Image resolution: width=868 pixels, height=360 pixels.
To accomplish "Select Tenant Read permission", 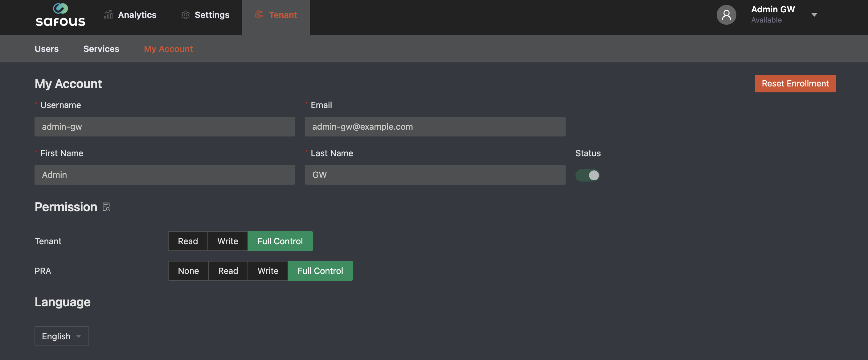I will (x=188, y=241).
